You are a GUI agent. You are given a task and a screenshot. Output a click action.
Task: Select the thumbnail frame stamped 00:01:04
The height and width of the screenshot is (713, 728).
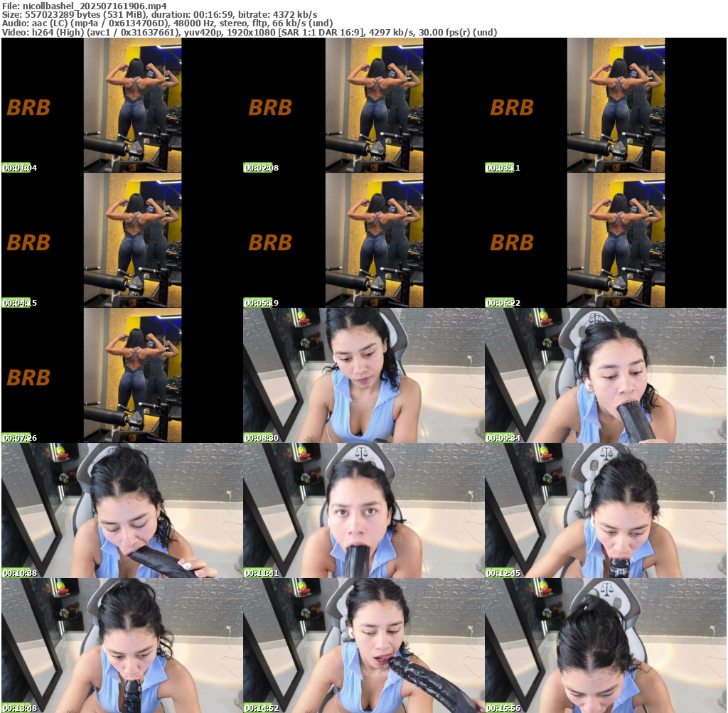122,105
